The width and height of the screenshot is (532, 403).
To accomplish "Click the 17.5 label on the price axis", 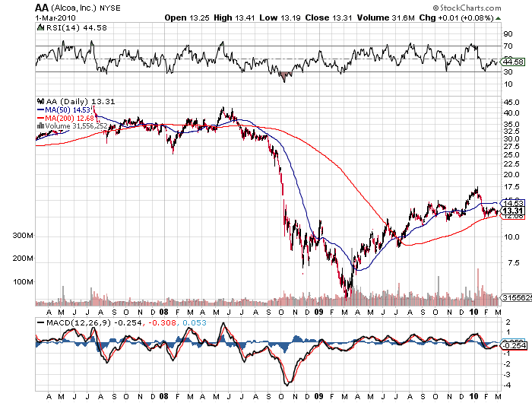I will coord(511,187).
